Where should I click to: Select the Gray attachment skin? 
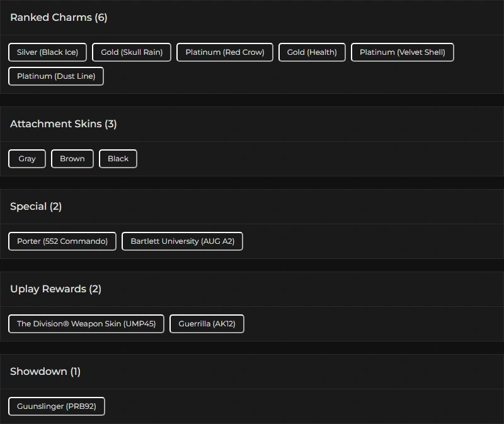[x=27, y=159]
